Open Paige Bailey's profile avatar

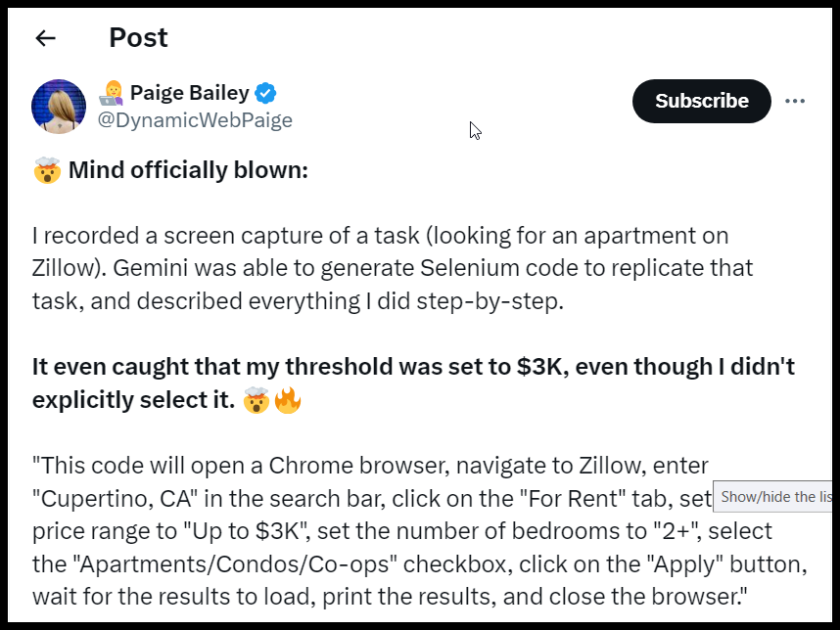tap(59, 107)
